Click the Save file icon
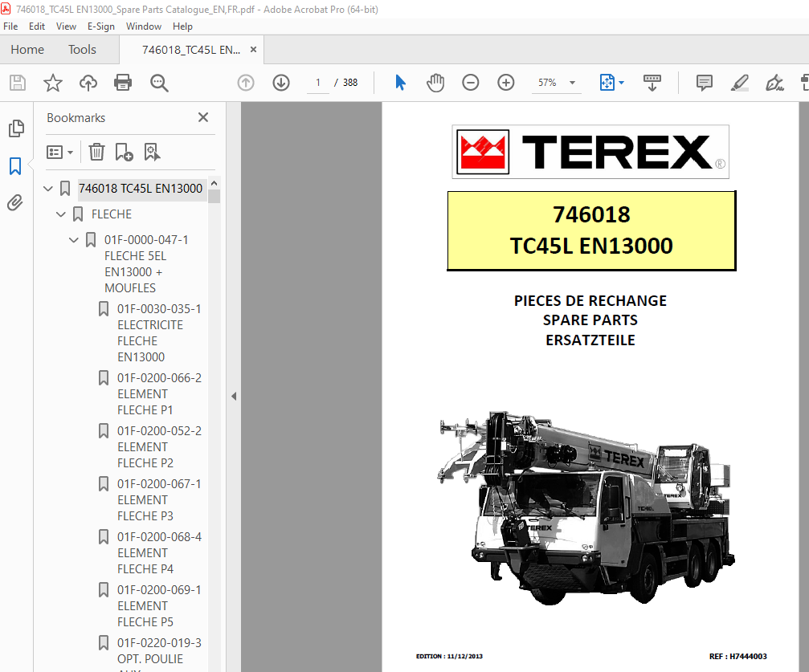Viewport: 809px width, 672px height. (18, 83)
